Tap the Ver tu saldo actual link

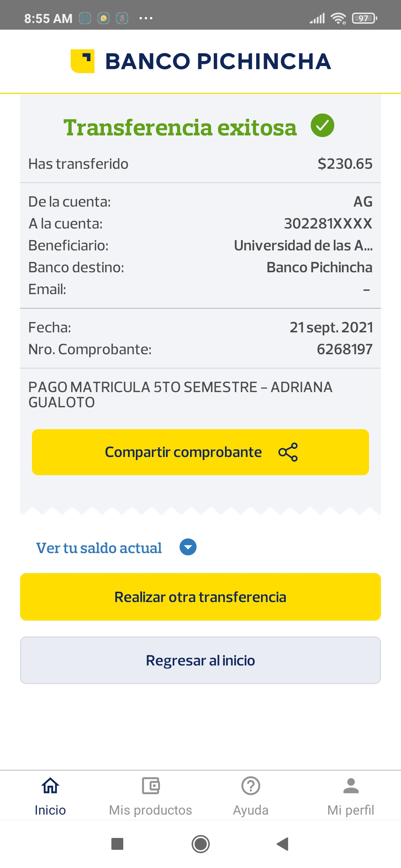tap(99, 548)
